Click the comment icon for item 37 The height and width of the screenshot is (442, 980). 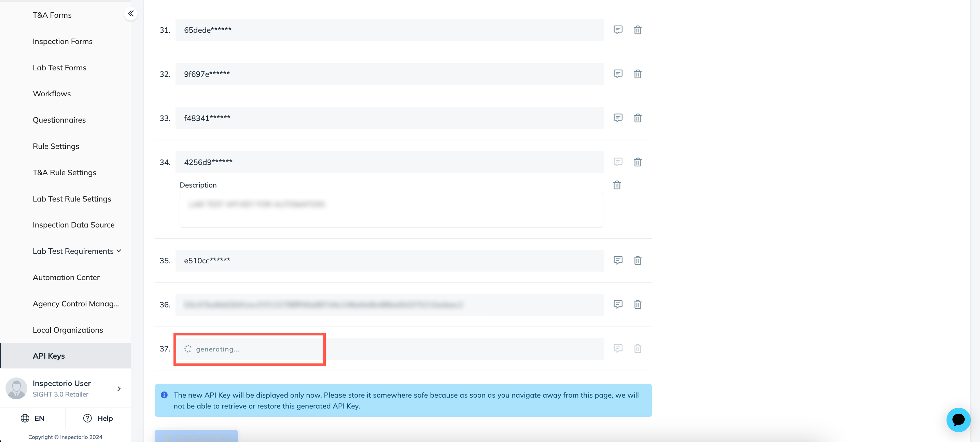[617, 348]
